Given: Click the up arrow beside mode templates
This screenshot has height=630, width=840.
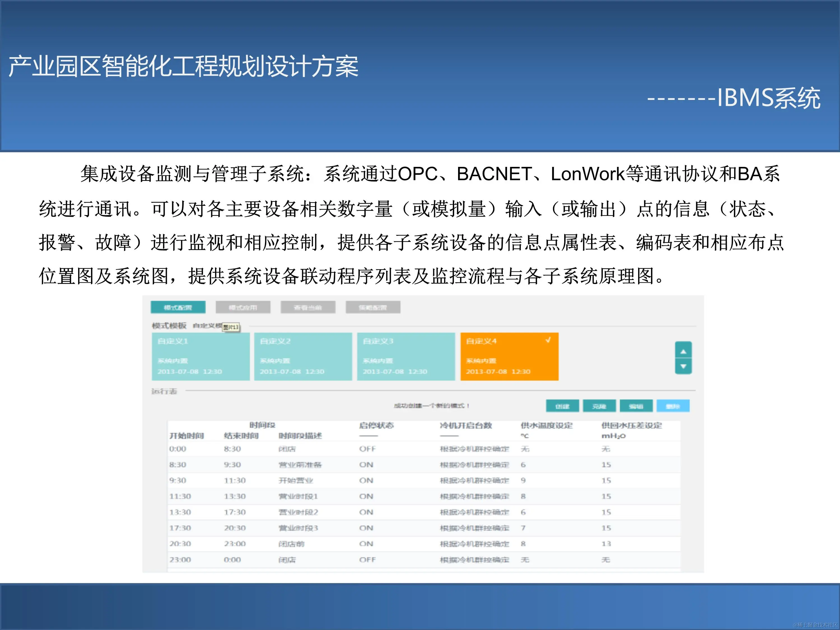Looking at the screenshot, I should [683, 351].
